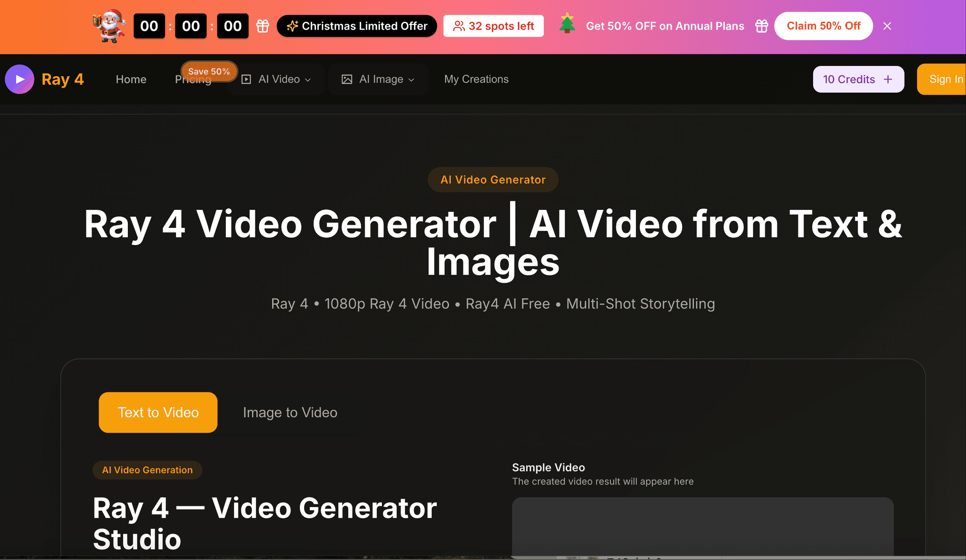Select the Text to Video tab
Viewport: 966px width, 560px height.
(x=158, y=413)
